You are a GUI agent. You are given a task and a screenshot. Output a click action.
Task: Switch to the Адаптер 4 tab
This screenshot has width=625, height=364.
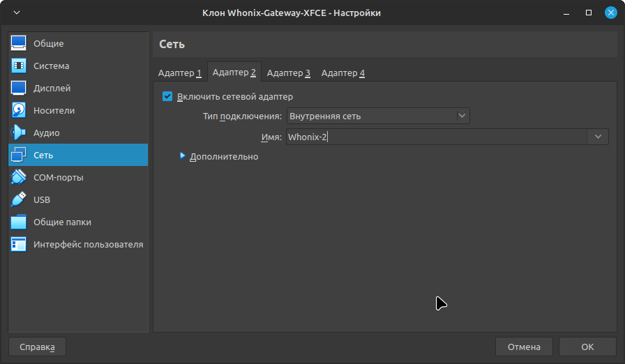(x=342, y=73)
